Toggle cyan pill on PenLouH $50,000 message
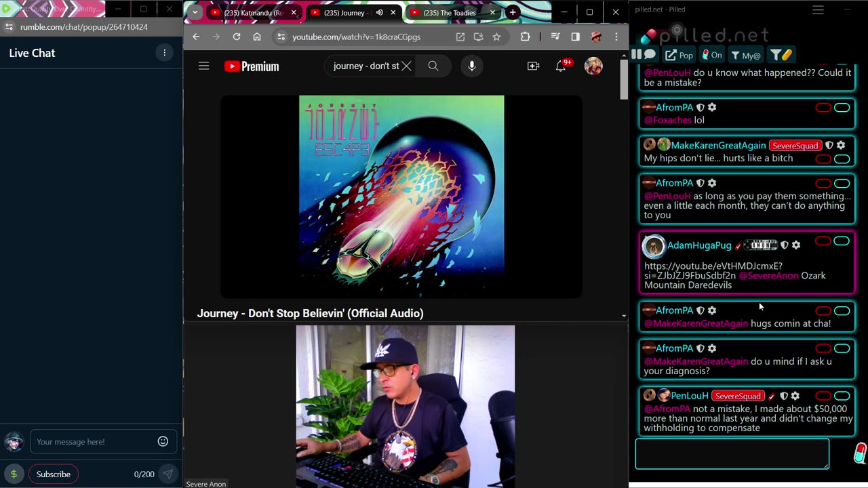This screenshot has width=868, height=488. pyautogui.click(x=842, y=396)
